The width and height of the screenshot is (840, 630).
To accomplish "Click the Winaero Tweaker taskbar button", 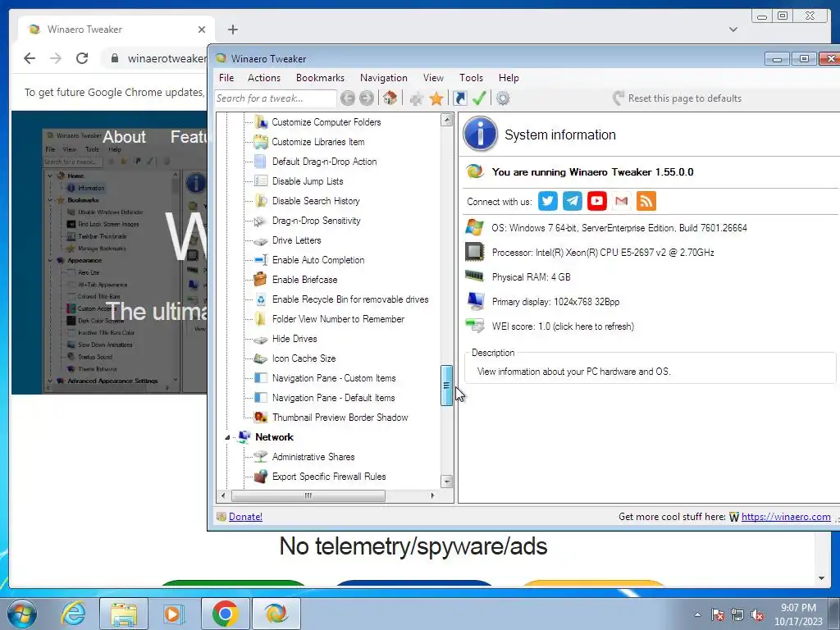I will click(x=276, y=614).
